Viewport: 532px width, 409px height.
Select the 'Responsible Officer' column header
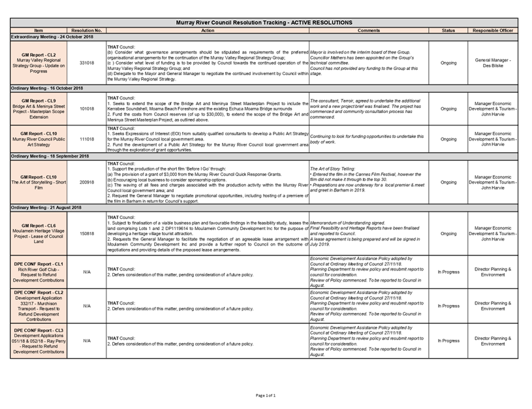(493, 30)
